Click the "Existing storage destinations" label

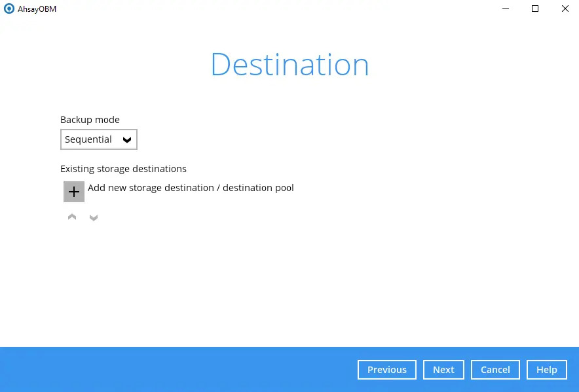click(x=123, y=169)
